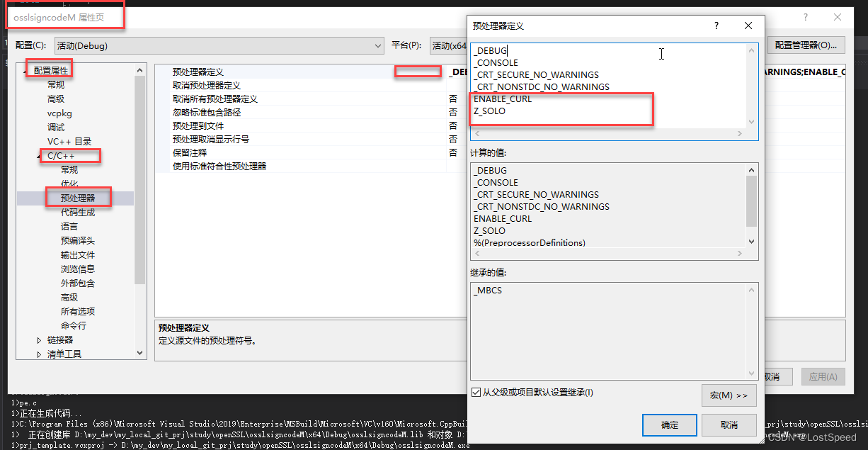
Task: Select the vcpkg tree item
Action: click(x=59, y=113)
